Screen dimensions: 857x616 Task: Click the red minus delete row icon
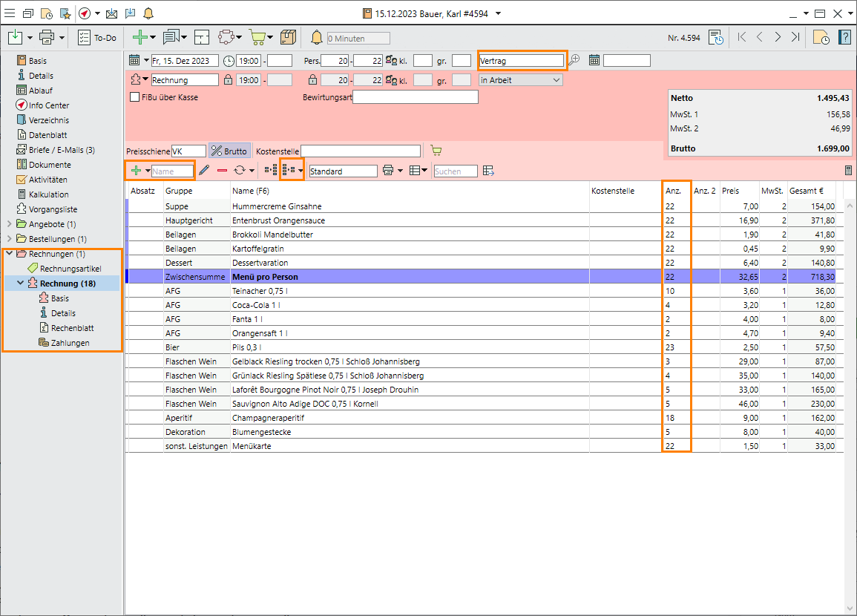coord(222,171)
